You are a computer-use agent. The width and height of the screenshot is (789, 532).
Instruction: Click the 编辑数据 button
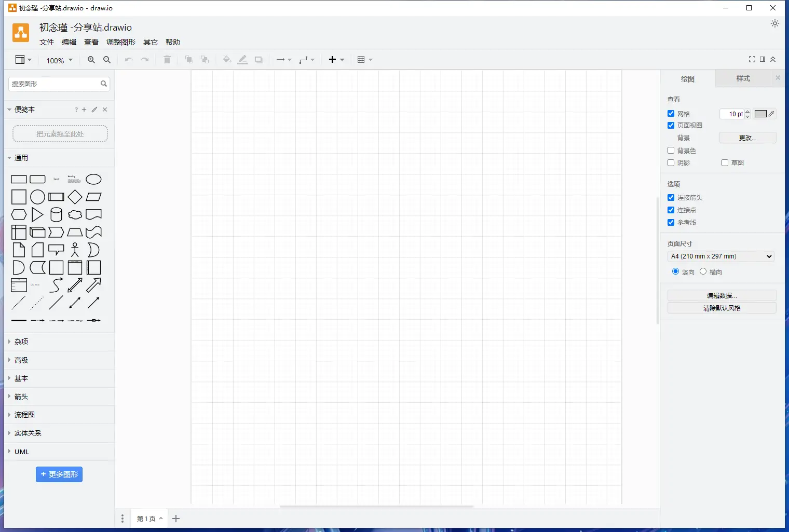722,295
